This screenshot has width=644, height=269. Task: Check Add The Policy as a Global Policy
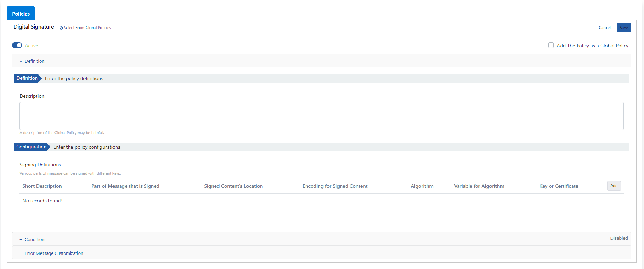pos(551,45)
